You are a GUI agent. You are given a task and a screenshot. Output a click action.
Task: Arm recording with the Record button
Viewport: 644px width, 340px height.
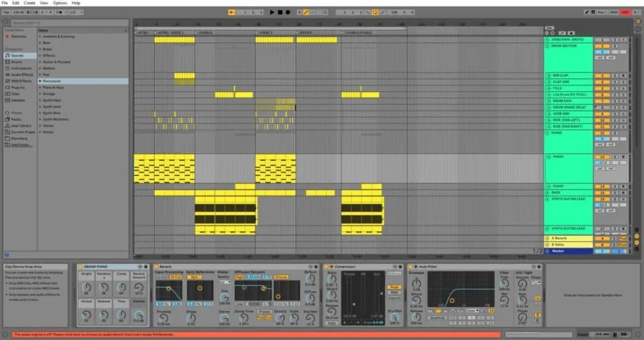[288, 13]
